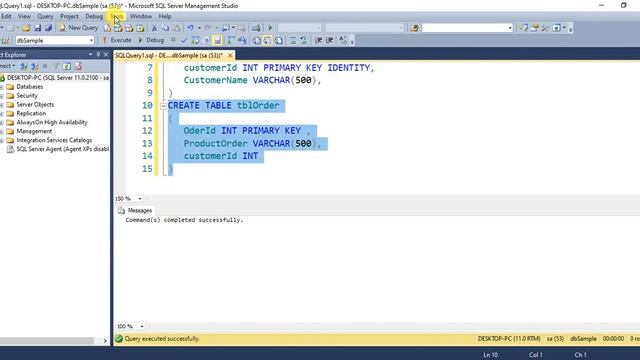Open the View menu
The image size is (640, 360).
[x=24, y=16]
